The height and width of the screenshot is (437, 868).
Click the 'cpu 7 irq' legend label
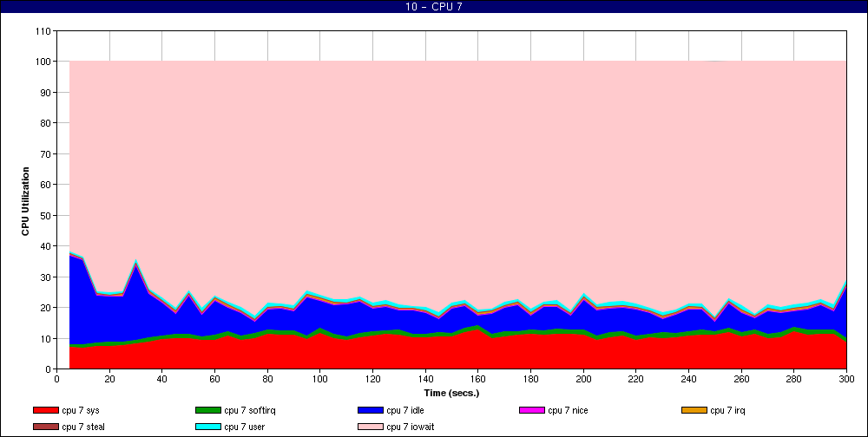(x=728, y=410)
